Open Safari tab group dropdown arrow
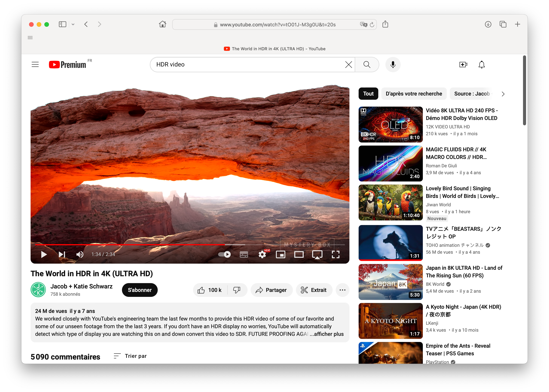 73,24
